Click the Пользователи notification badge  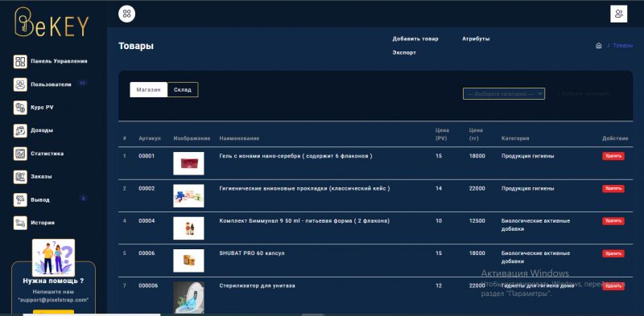click(x=82, y=83)
